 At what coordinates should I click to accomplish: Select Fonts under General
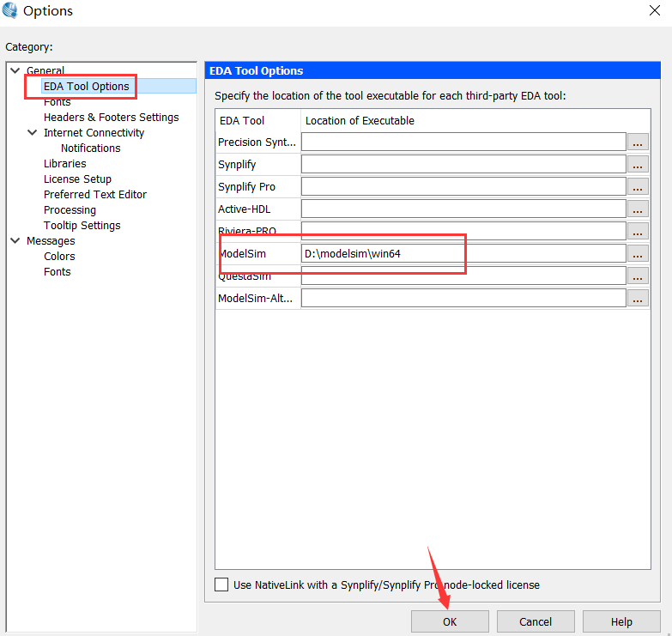click(57, 102)
